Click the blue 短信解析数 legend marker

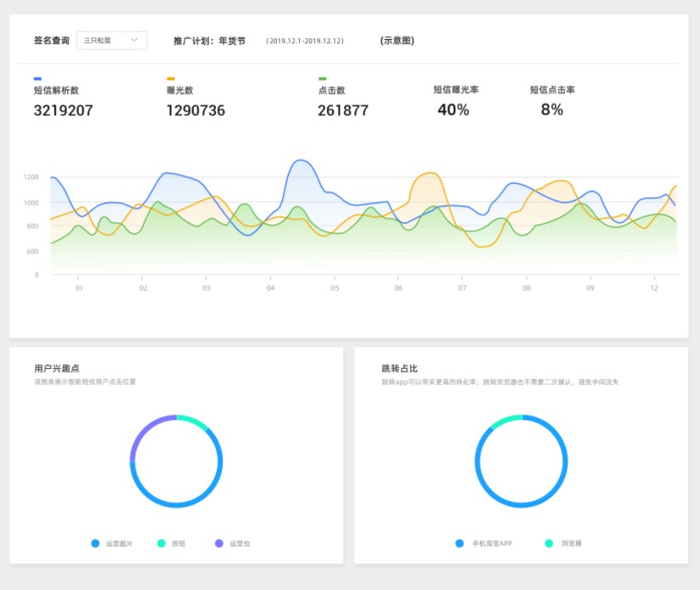pos(37,78)
